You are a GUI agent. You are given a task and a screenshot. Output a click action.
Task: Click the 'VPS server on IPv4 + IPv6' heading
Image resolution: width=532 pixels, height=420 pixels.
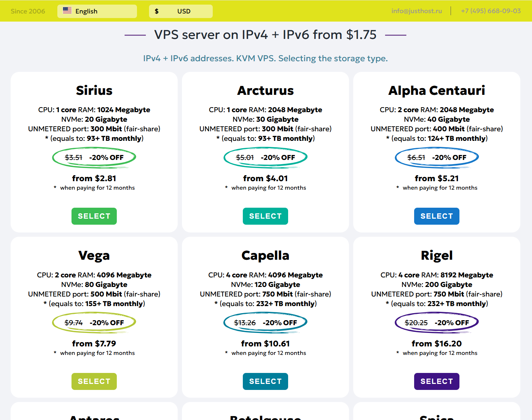[265, 35]
